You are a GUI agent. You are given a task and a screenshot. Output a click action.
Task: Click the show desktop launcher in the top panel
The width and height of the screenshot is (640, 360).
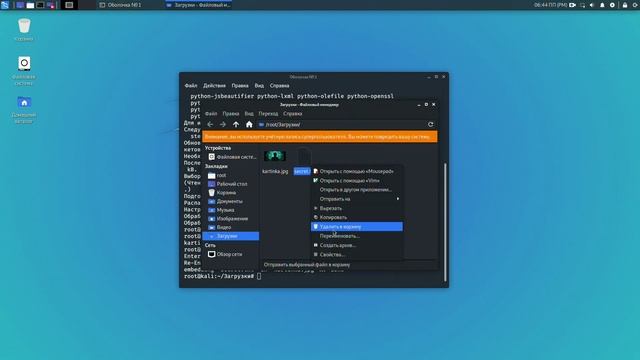point(20,5)
